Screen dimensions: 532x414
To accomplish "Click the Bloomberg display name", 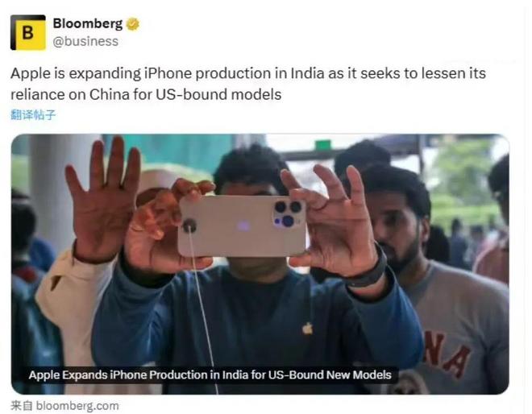I will coord(88,23).
